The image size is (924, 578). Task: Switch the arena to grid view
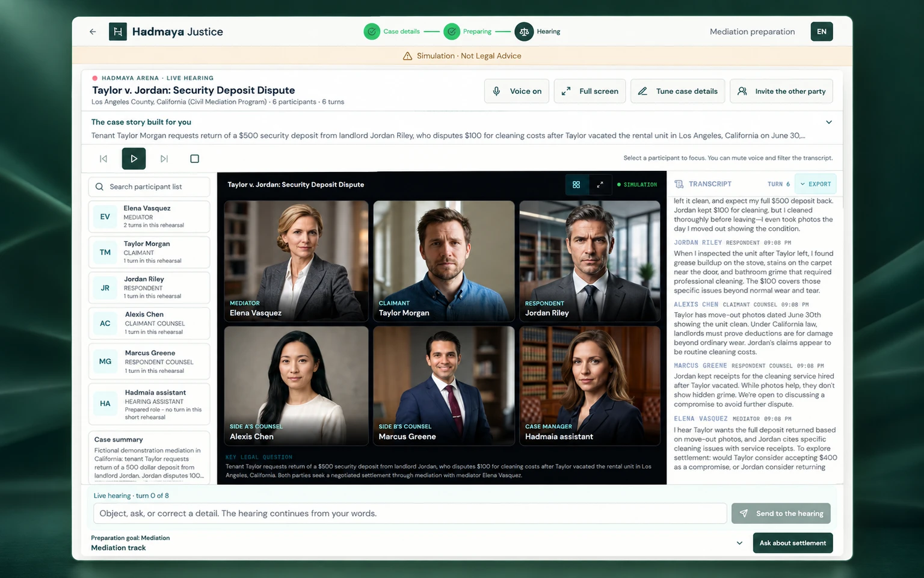[576, 185]
